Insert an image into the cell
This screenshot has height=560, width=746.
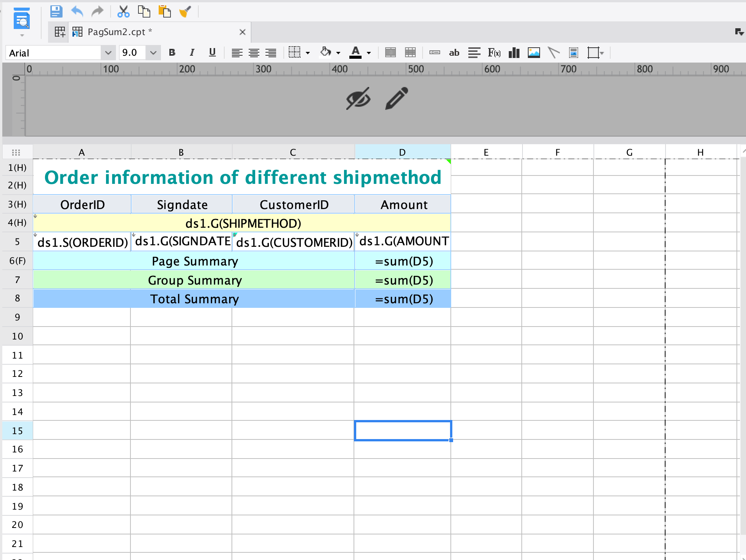click(534, 53)
